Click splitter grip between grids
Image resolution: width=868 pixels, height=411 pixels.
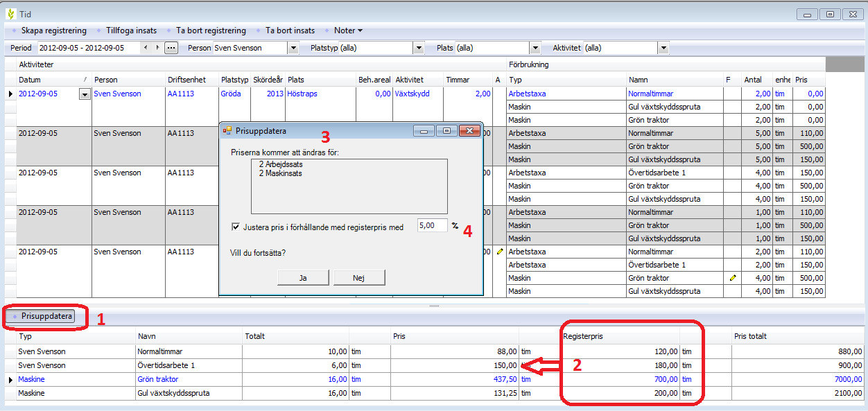pos(434,306)
